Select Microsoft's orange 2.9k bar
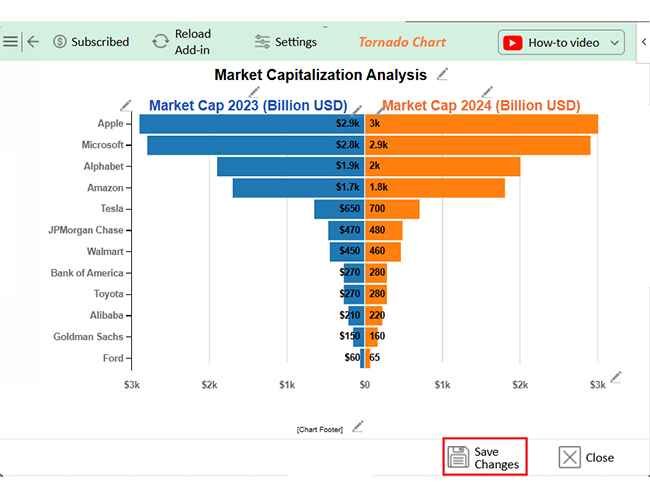The height and width of the screenshot is (498, 650). pos(478,145)
